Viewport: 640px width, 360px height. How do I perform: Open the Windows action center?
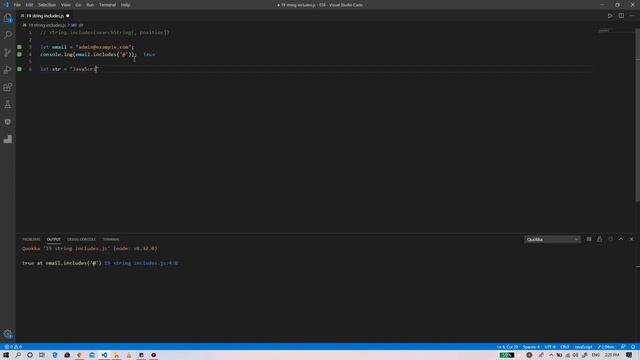629,355
